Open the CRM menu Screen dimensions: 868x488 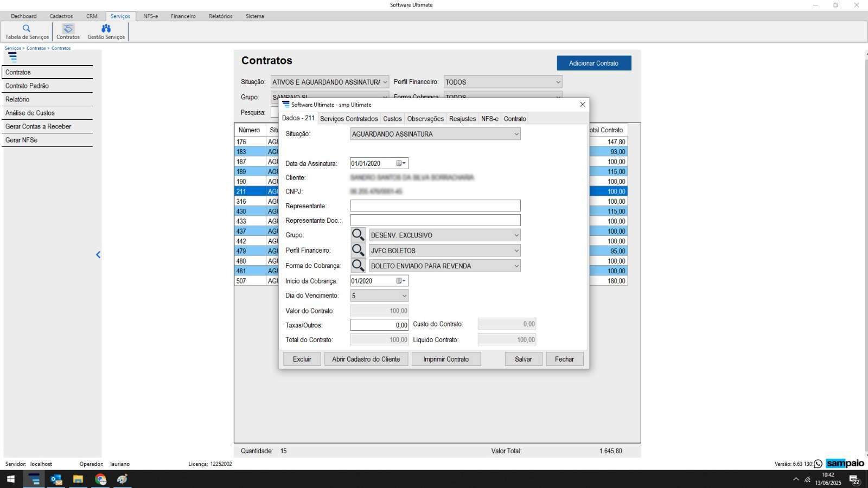[92, 16]
